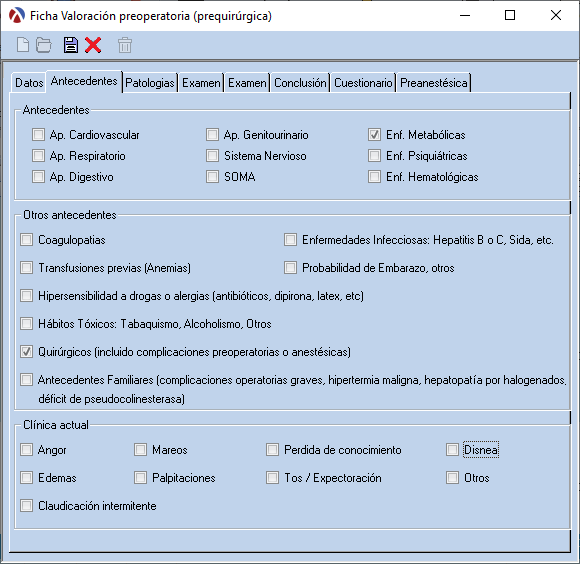Uncheck the Enf. Metabólicas checkbox

pos(374,135)
